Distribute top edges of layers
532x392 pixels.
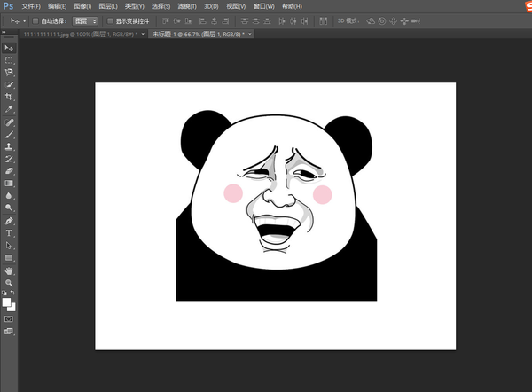pos(245,21)
